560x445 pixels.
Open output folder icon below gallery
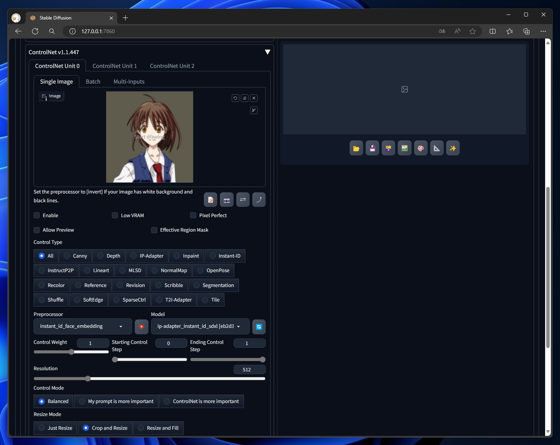tap(356, 148)
